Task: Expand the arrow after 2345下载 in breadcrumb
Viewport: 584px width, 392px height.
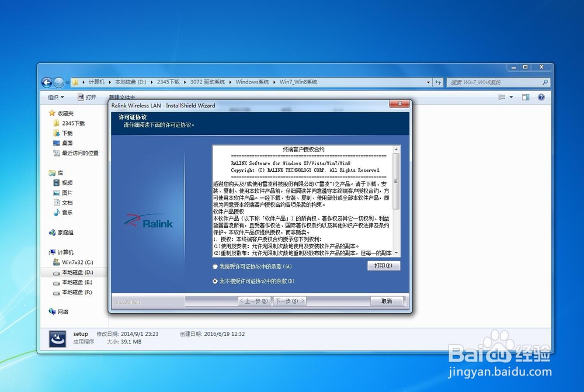Action: tap(185, 82)
